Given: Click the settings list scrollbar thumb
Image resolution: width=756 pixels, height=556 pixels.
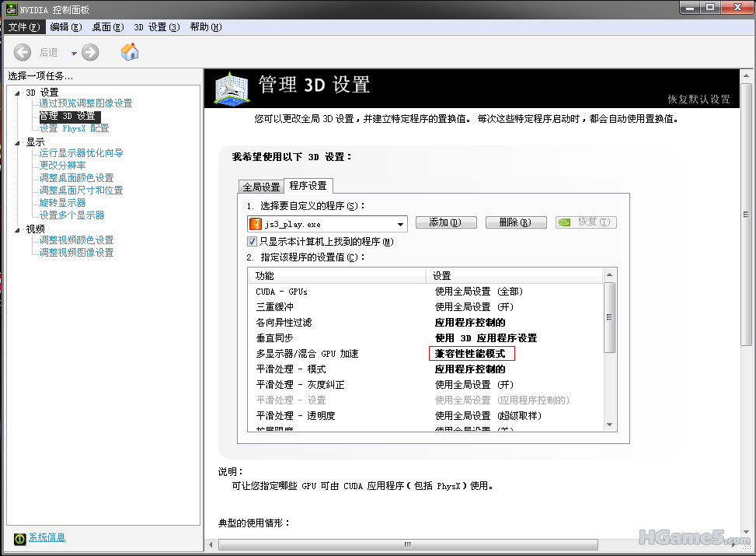Looking at the screenshot, I should click(x=609, y=317).
